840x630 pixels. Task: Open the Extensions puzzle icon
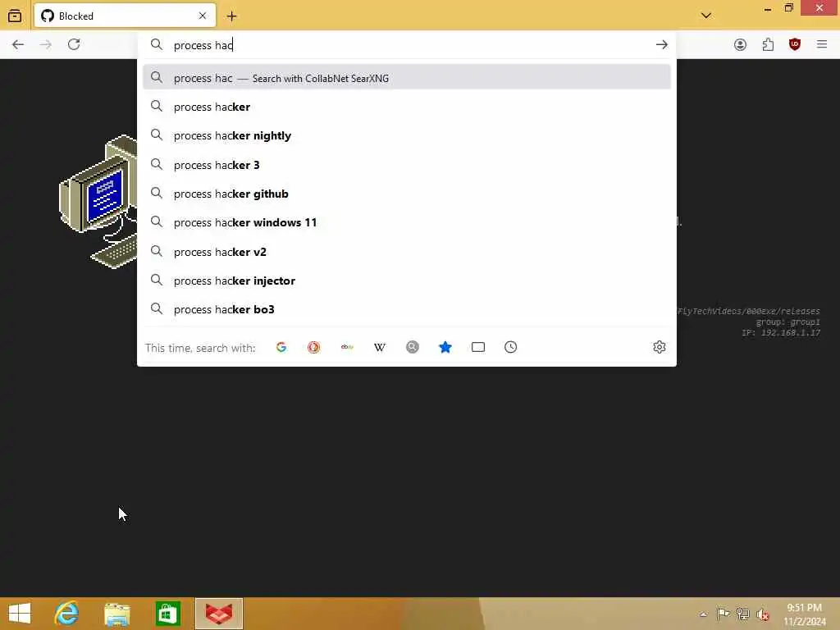click(768, 44)
